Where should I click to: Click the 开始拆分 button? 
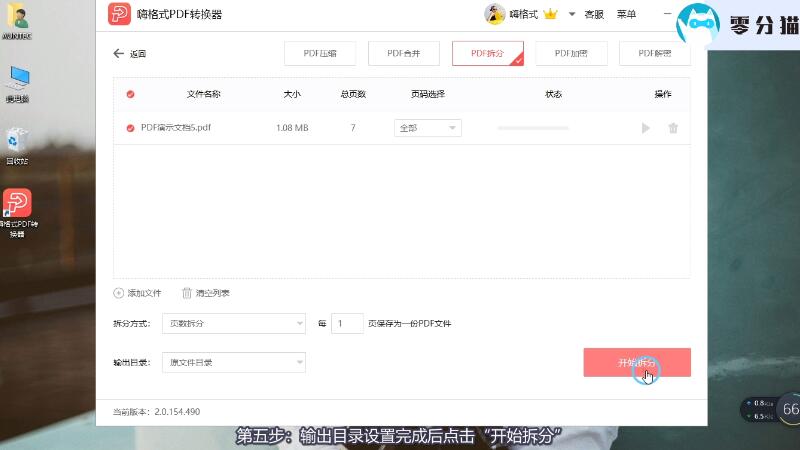click(x=637, y=363)
